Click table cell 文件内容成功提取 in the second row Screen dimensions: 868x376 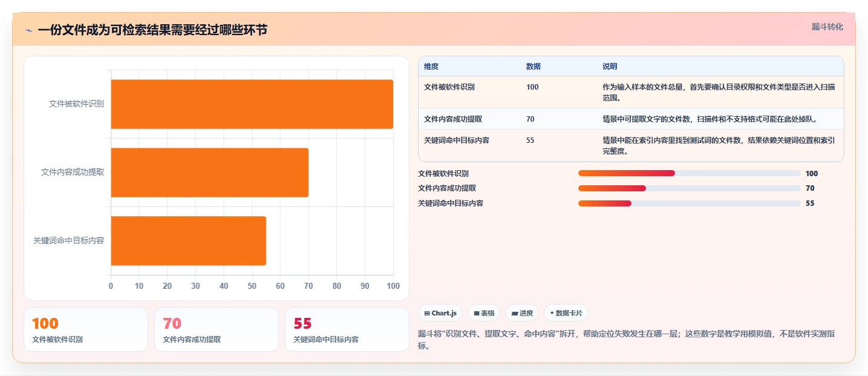click(453, 119)
